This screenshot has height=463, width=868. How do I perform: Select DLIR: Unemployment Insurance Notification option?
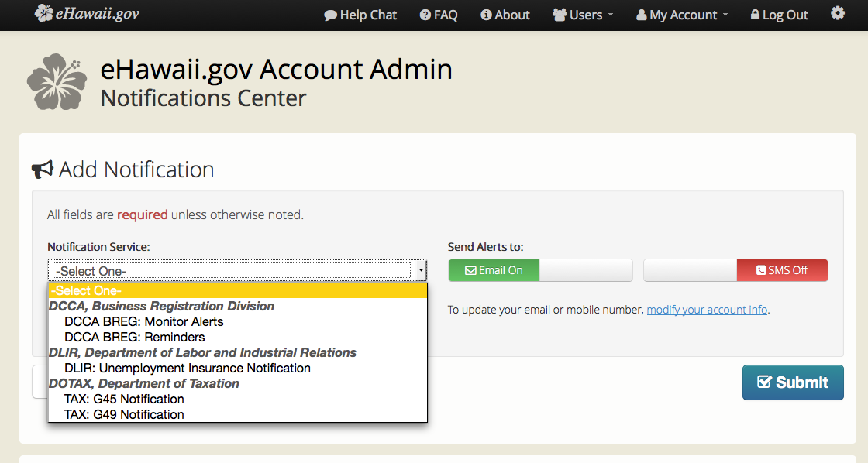237,368
